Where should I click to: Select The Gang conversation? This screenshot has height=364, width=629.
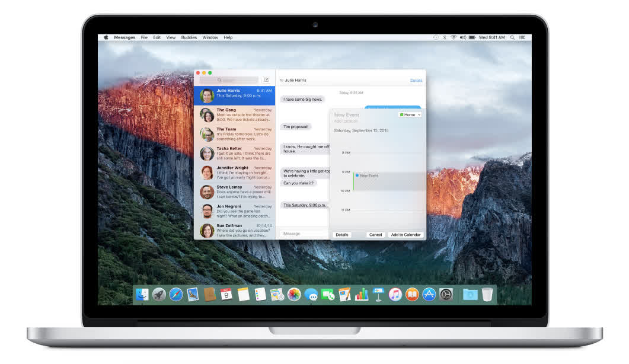235,115
